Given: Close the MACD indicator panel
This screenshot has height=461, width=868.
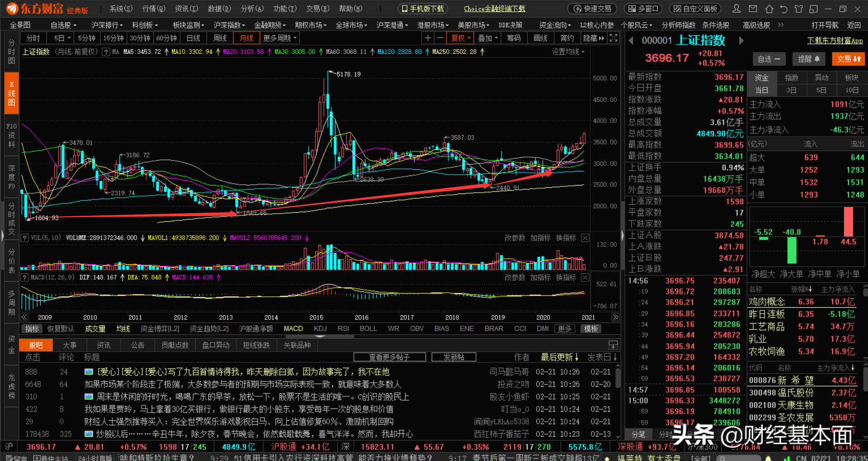Looking at the screenshot, I should (x=585, y=277).
